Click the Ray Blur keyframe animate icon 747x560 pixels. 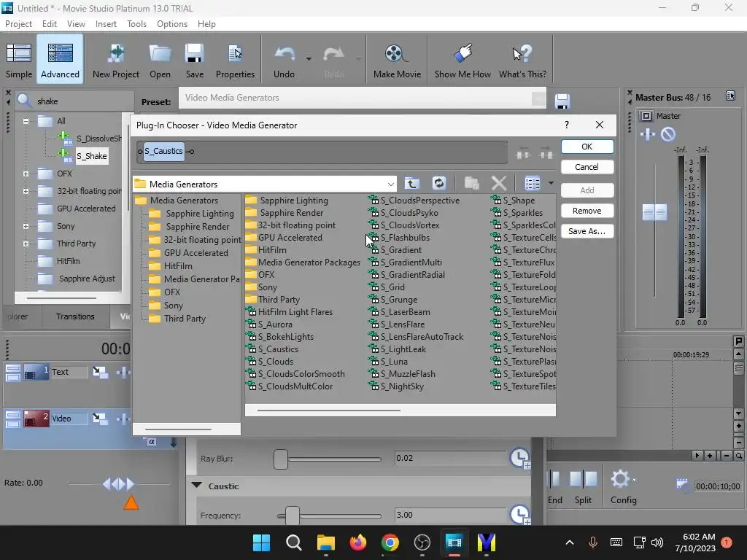tap(519, 459)
